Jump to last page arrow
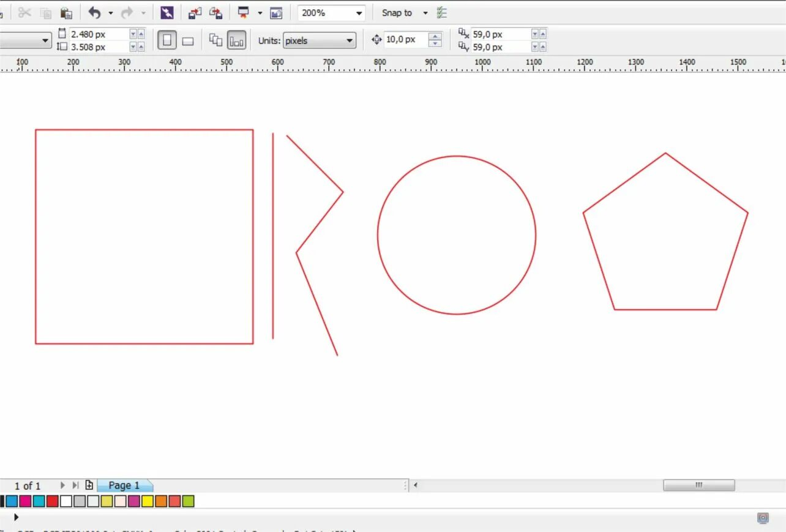The image size is (786, 532). point(75,485)
